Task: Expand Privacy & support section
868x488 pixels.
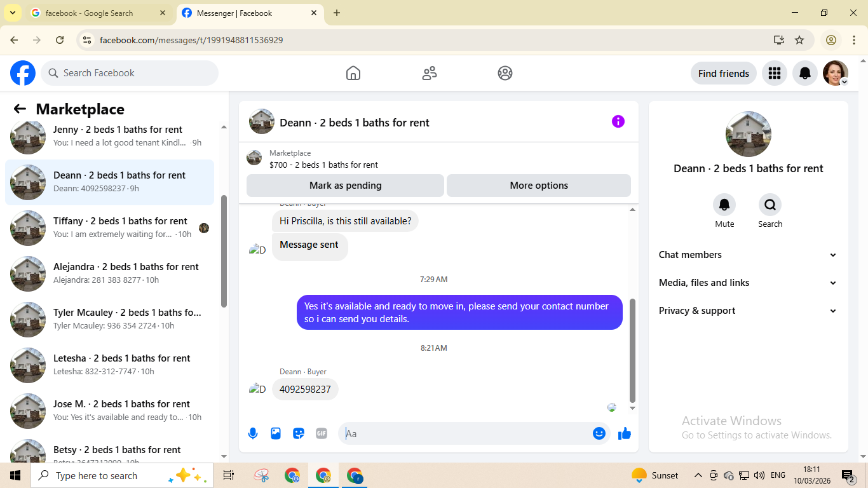Action: [x=748, y=311]
